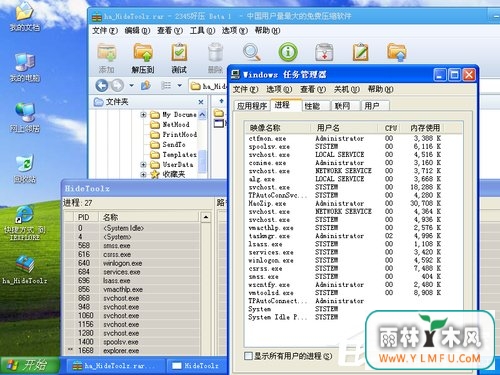Select explorer.exe row in HideToolz
This screenshot has width=500, height=375.
[133, 351]
